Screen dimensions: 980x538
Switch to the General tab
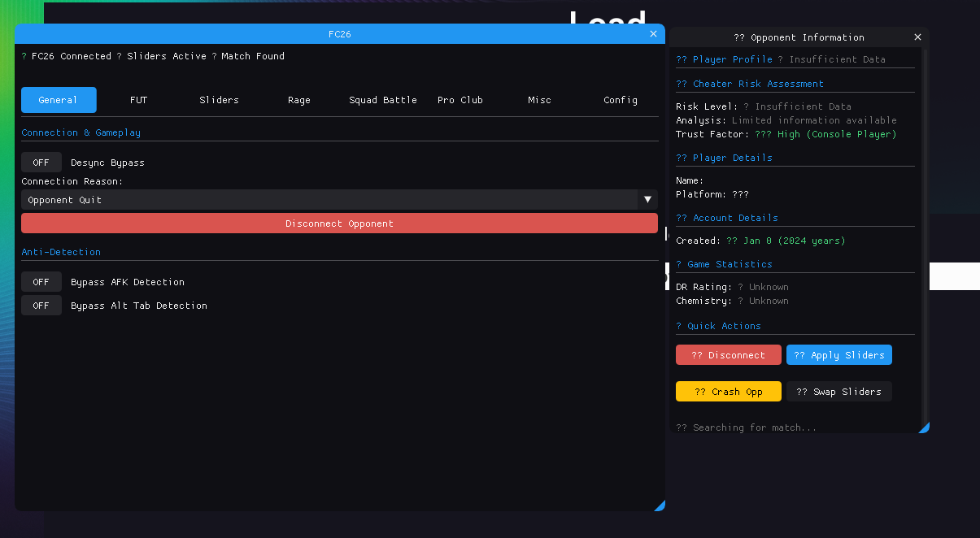(x=59, y=100)
